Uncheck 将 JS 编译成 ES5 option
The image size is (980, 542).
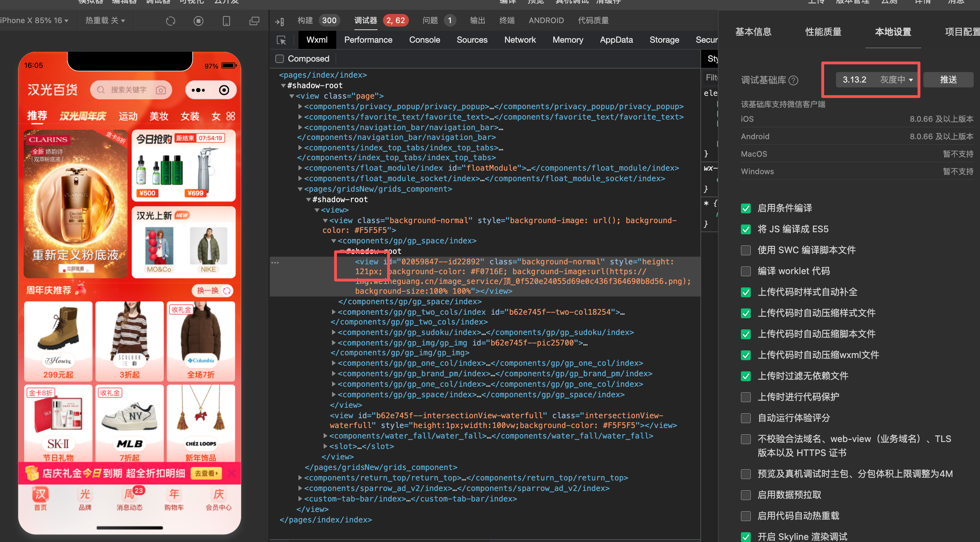(745, 229)
